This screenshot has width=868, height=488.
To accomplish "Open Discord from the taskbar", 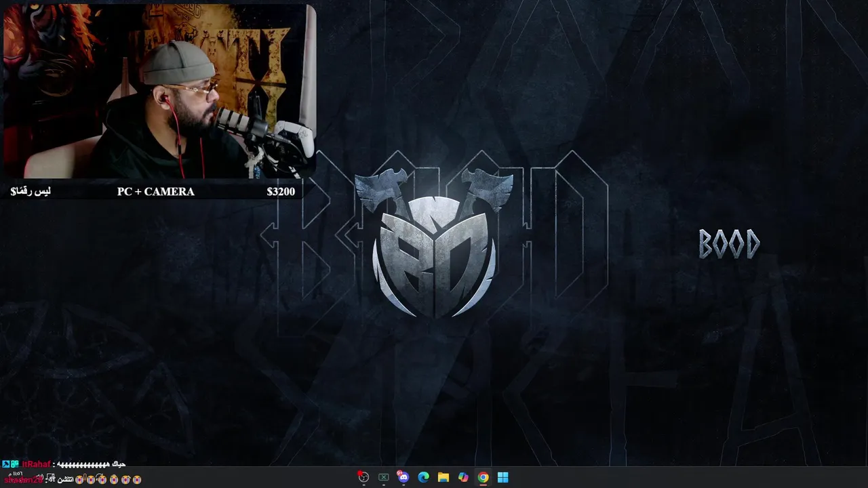I will (403, 477).
